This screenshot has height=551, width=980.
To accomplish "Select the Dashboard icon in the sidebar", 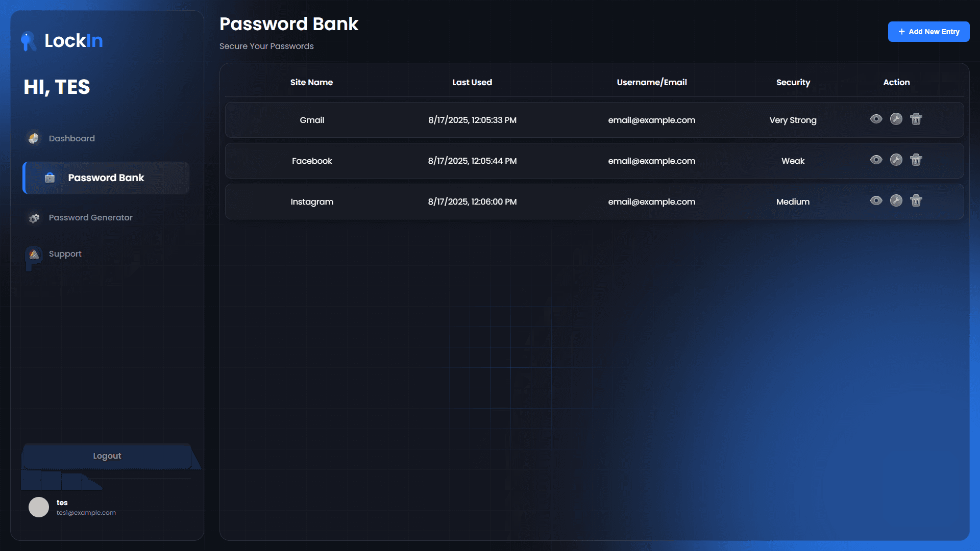I will coord(34,138).
